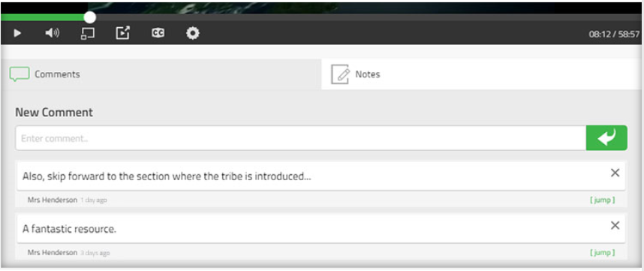Play the video
The image size is (644, 271).
17,33
